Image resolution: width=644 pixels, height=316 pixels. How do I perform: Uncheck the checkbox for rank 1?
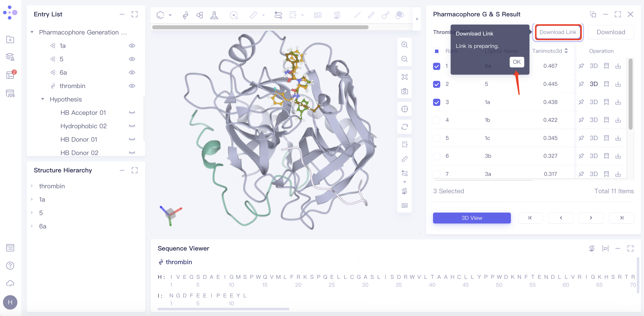point(437,66)
